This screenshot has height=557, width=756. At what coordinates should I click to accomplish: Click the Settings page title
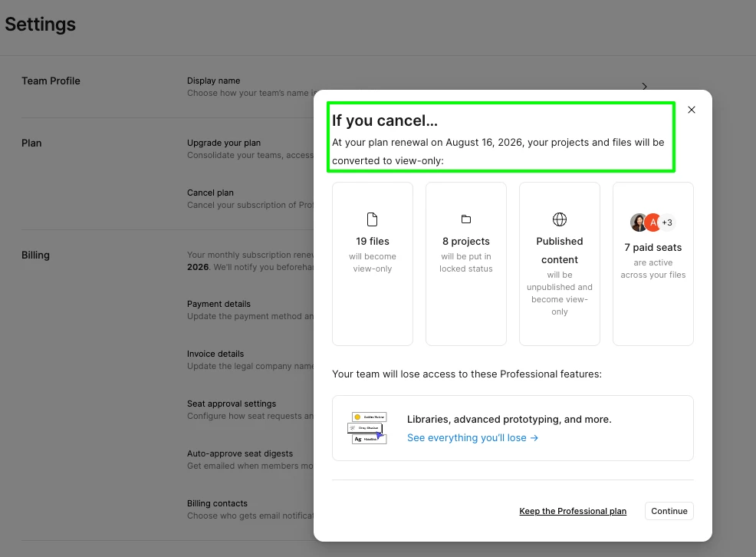40,24
